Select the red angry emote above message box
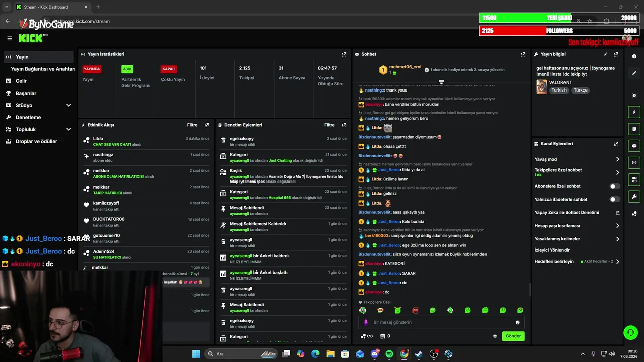The image size is (644, 362). coord(415,310)
